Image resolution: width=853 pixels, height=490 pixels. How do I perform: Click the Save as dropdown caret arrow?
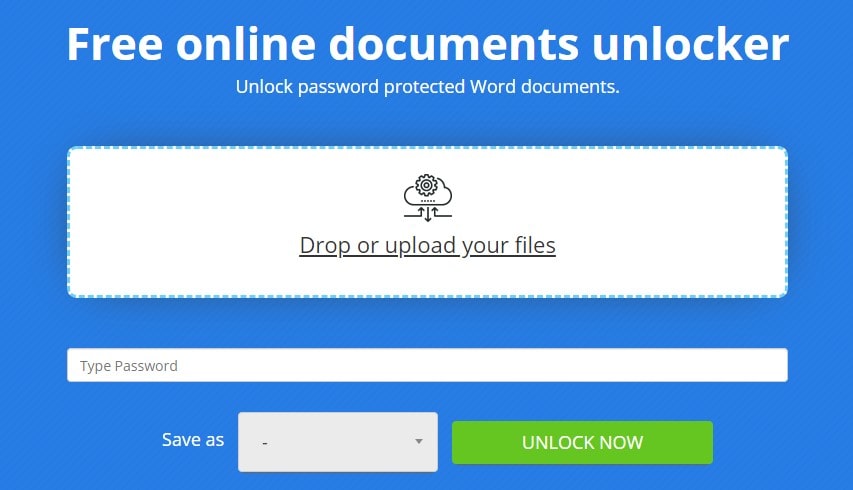(419, 442)
